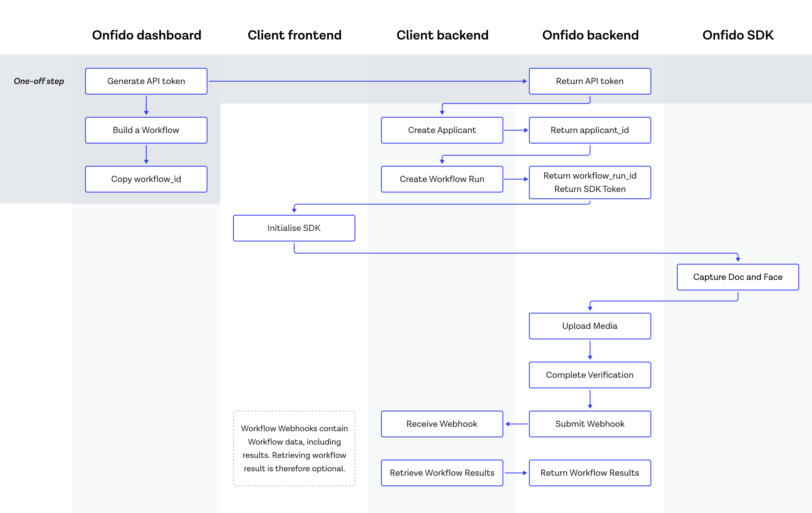Click the Create Workflow Run box
The height and width of the screenshot is (513, 812).
point(442,179)
